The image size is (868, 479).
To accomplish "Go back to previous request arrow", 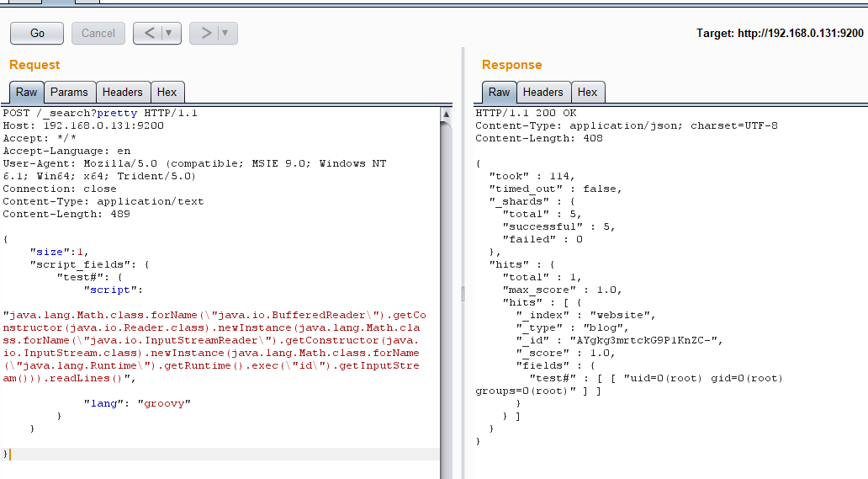I will tap(149, 33).
